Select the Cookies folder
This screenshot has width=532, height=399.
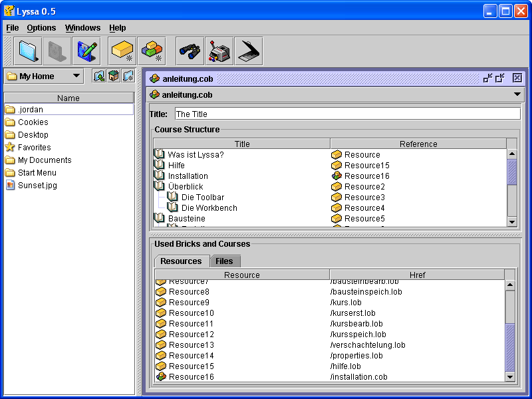point(68,122)
